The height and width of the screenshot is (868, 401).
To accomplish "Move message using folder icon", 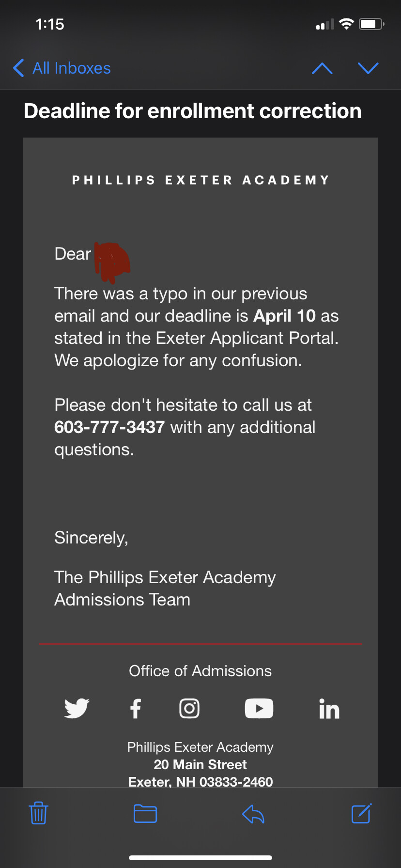I will [145, 813].
